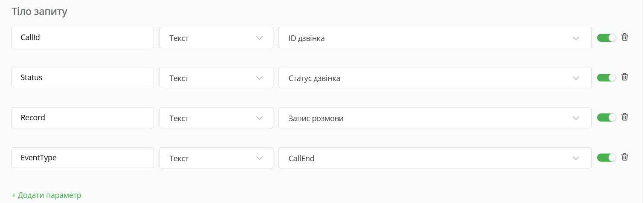The height and width of the screenshot is (203, 644).
Task: Disable the CallId parameter toggle
Action: point(606,38)
